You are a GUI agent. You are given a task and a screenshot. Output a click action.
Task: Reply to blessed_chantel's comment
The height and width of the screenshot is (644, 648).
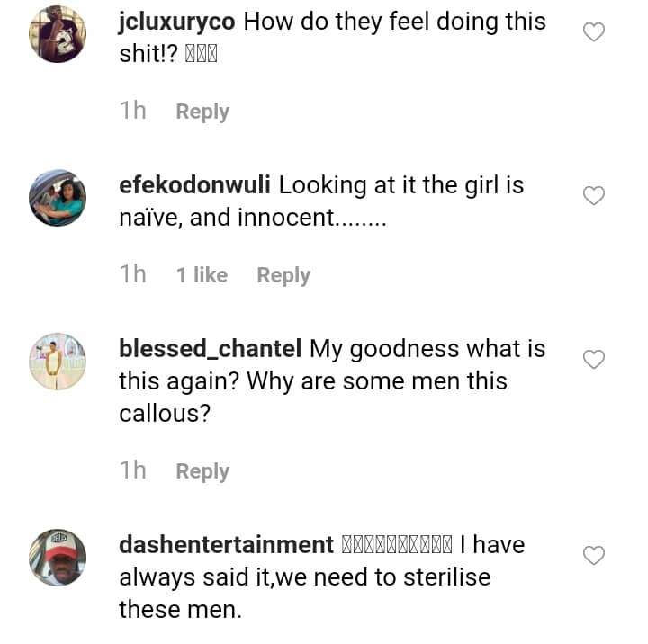click(202, 471)
